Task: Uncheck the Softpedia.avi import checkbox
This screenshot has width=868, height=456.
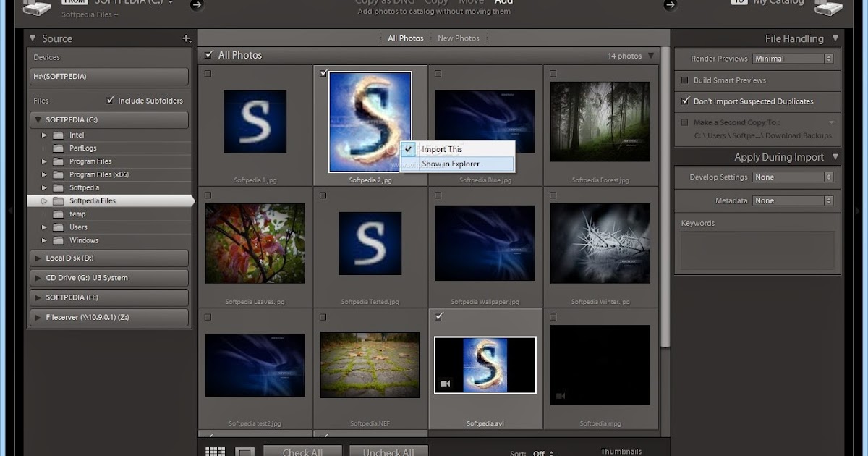Action: pyautogui.click(x=438, y=316)
